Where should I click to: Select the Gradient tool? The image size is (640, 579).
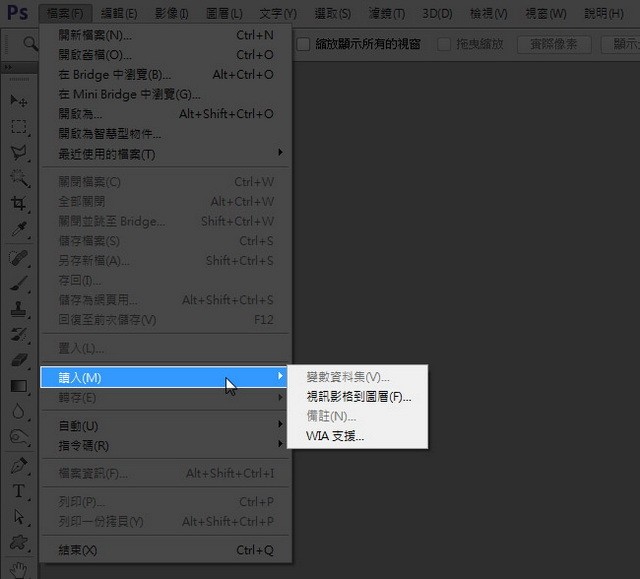coord(19,386)
